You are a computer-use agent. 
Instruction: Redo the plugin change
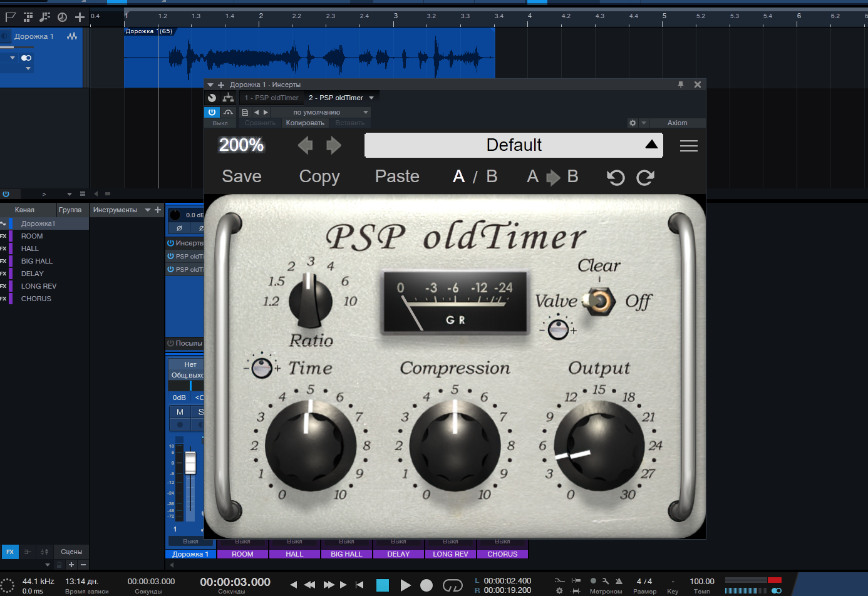(646, 178)
